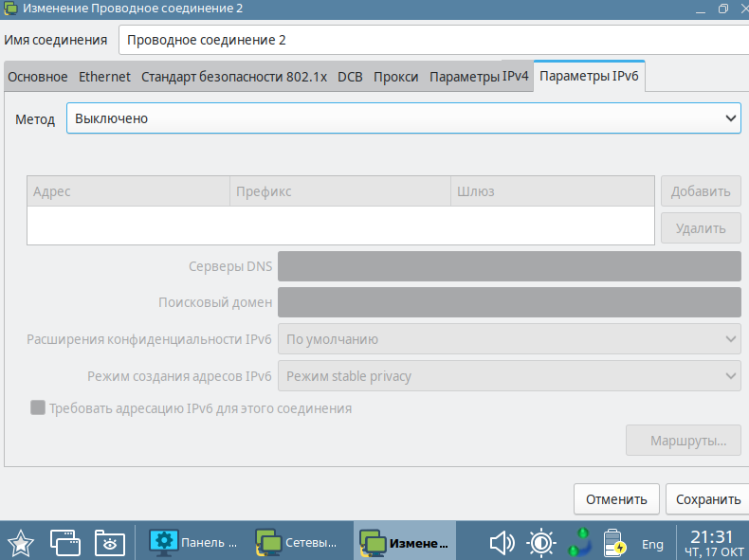Click the Удалить button
This screenshot has width=749, height=560.
point(701,228)
